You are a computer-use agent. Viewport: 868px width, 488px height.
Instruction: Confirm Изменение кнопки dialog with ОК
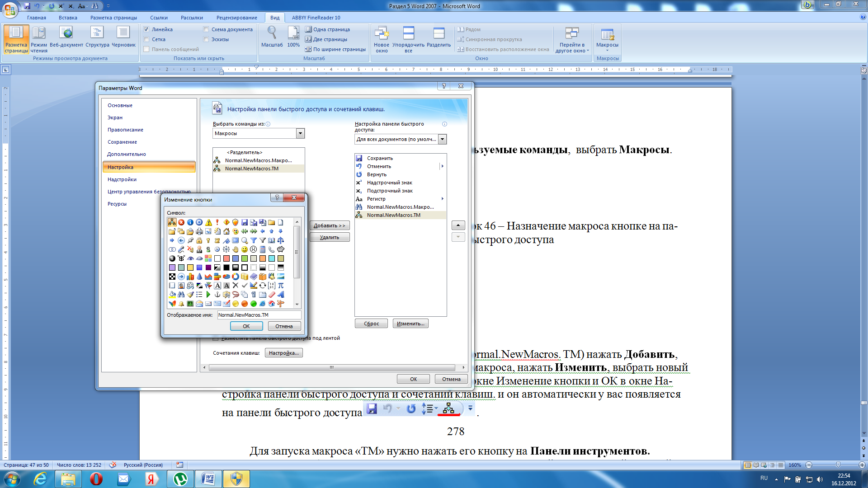tap(246, 326)
